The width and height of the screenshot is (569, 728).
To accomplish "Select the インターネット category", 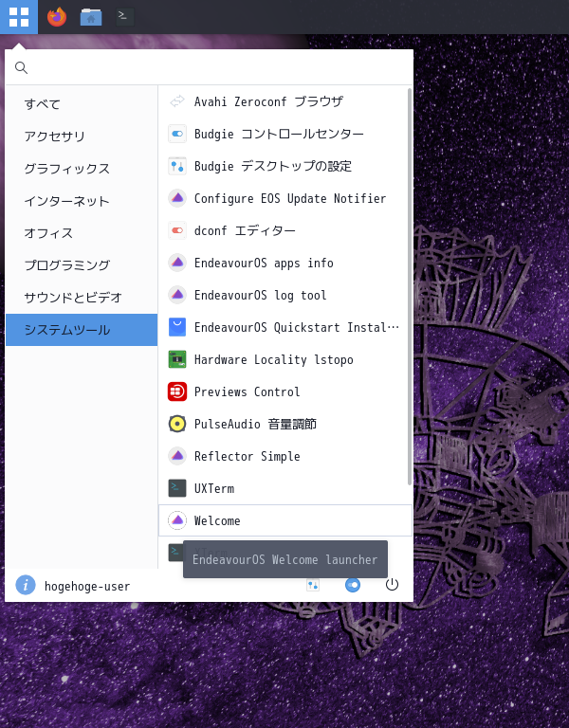I will (82, 201).
